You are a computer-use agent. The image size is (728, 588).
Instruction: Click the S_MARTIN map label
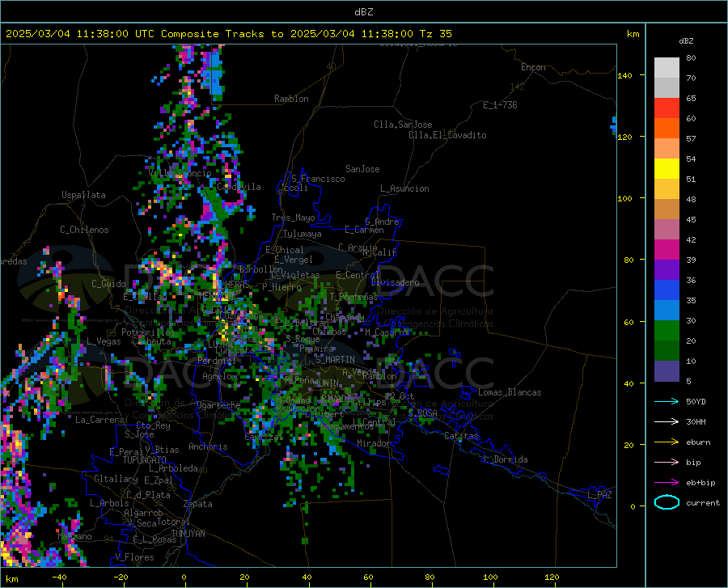[x=335, y=360]
